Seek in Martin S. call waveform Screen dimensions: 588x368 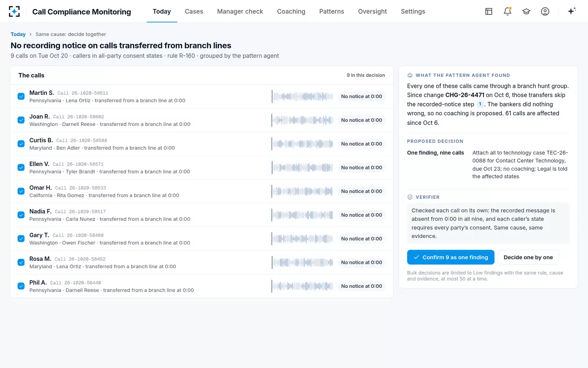coord(303,96)
